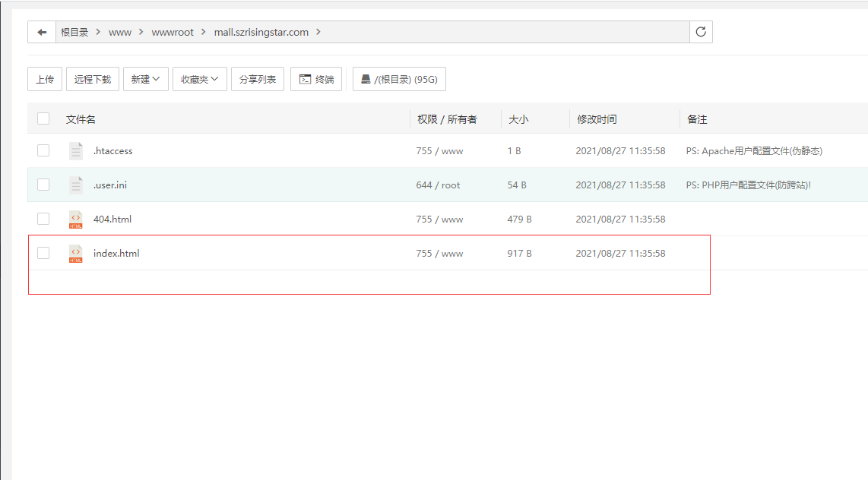Click the 479 B size value
The width and height of the screenshot is (868, 480).
pos(519,219)
